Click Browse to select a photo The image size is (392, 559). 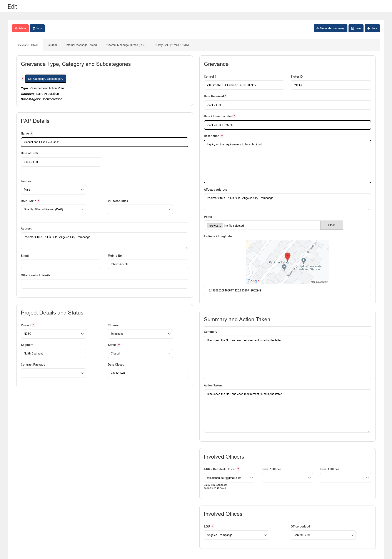(x=215, y=226)
